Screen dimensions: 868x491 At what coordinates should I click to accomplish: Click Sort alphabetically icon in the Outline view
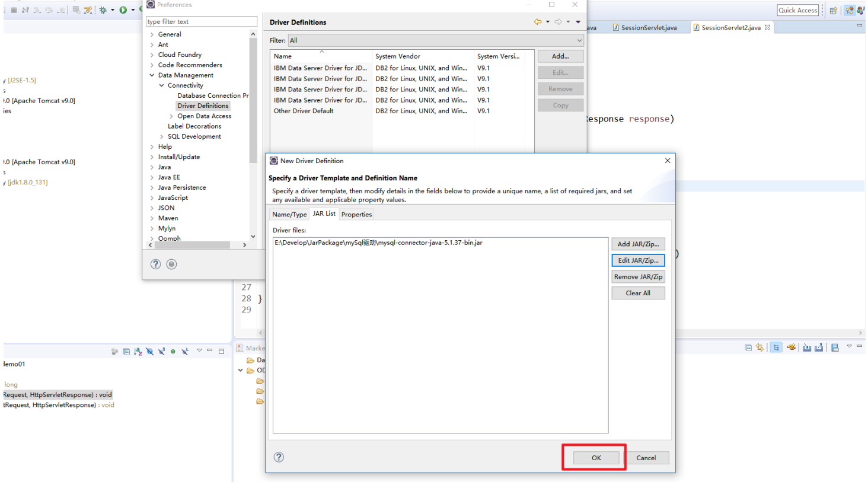tap(138, 352)
